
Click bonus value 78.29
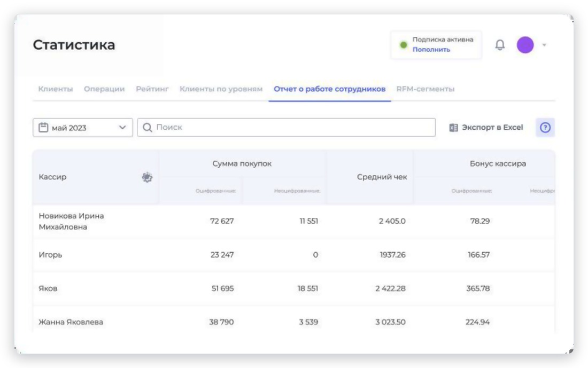pyautogui.click(x=480, y=221)
